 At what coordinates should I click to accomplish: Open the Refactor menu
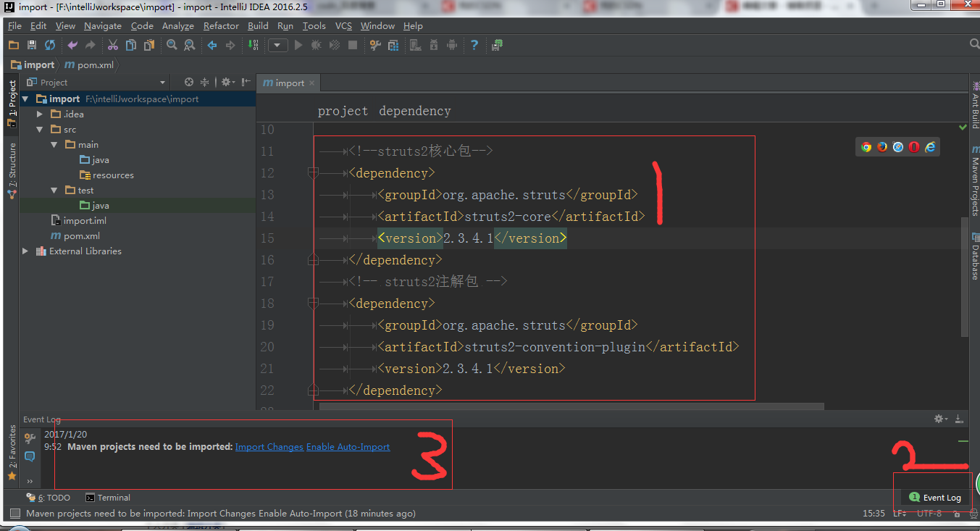coord(221,25)
